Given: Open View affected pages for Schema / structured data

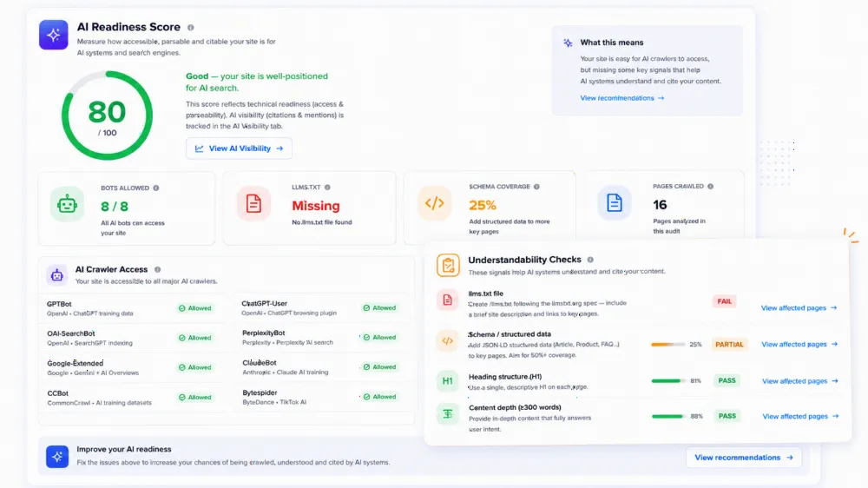Looking at the screenshot, I should (x=799, y=345).
